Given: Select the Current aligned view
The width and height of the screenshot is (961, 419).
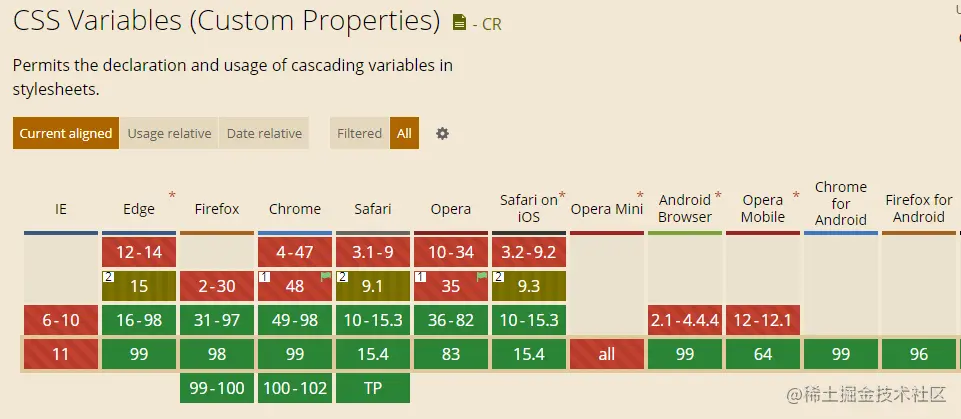Looking at the screenshot, I should click(x=66, y=133).
